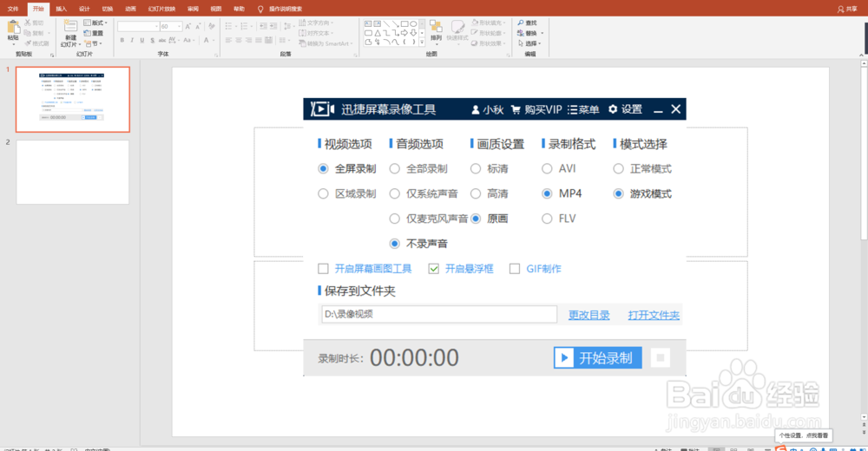Switch to the Animations (动画) tab
Viewport: 868px width, 451px height.
pos(131,9)
